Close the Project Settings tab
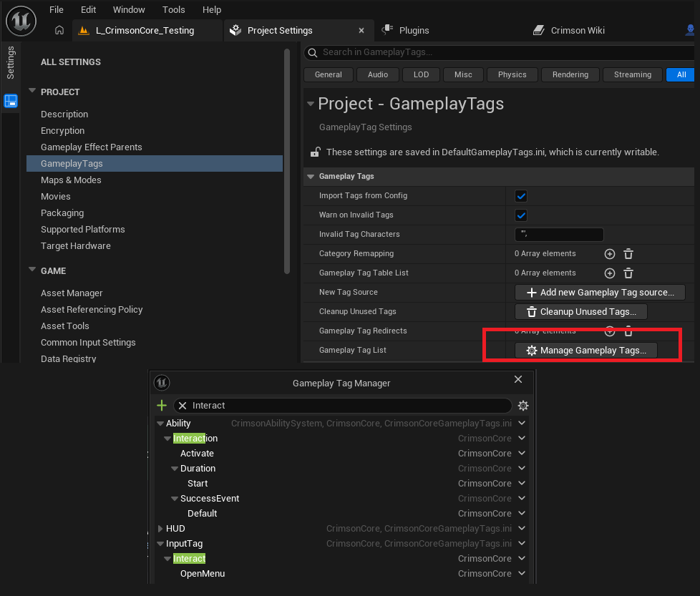 (x=361, y=30)
